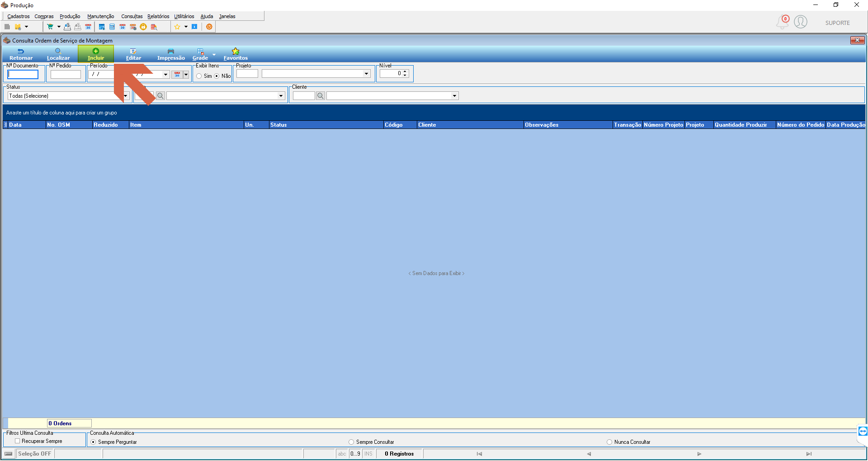Click the gray document icon in main toolbar
868x461 pixels.
pos(7,27)
